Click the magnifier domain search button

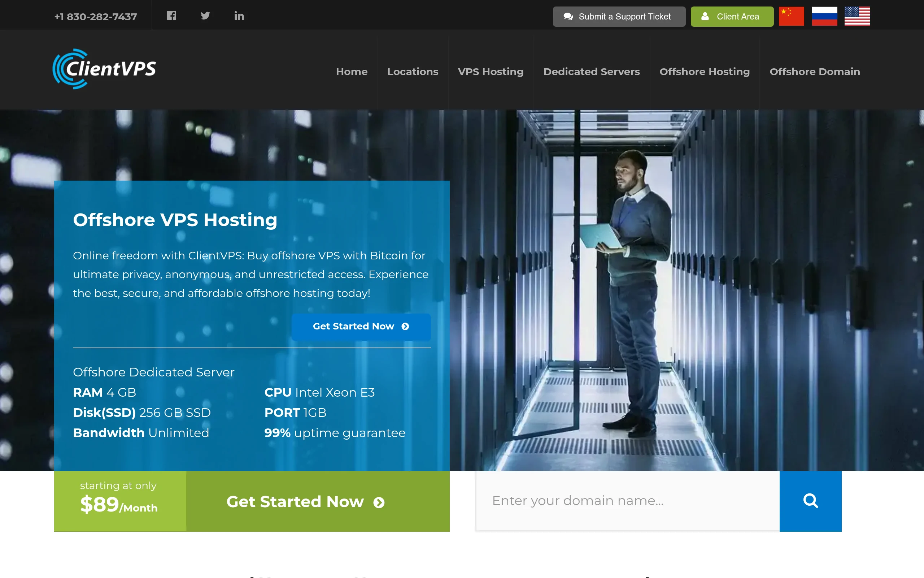pyautogui.click(x=810, y=501)
